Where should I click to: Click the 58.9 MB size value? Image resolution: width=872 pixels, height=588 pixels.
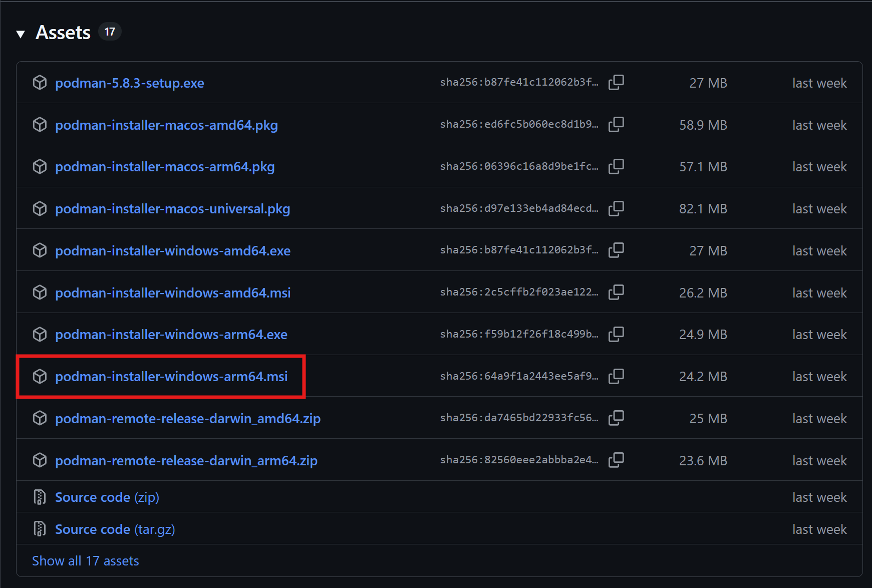point(703,125)
